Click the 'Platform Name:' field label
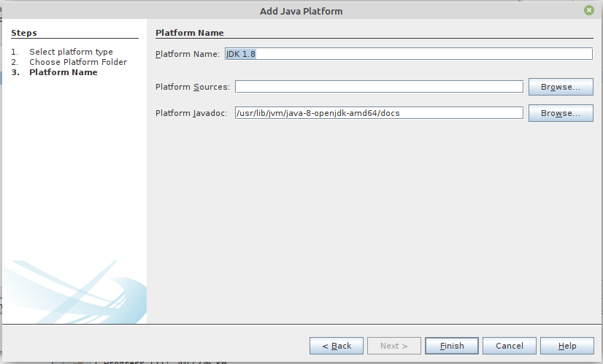Image resolution: width=603 pixels, height=364 pixels. coord(187,54)
